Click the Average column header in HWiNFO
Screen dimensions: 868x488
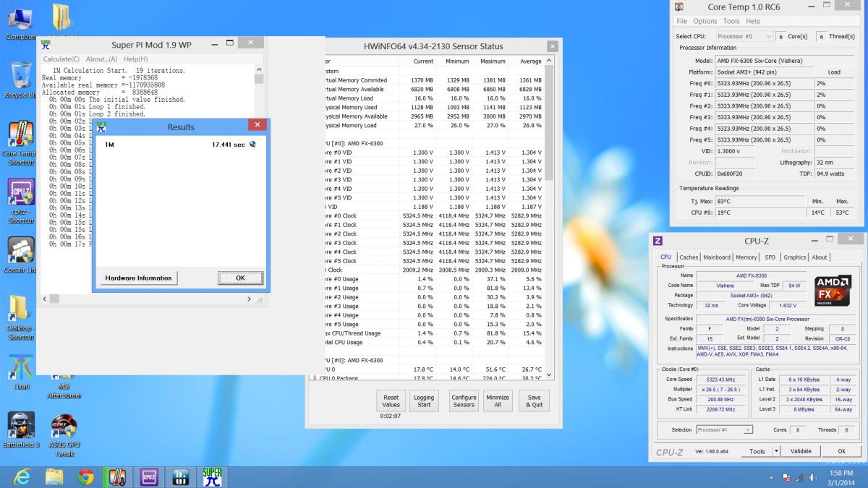point(530,61)
